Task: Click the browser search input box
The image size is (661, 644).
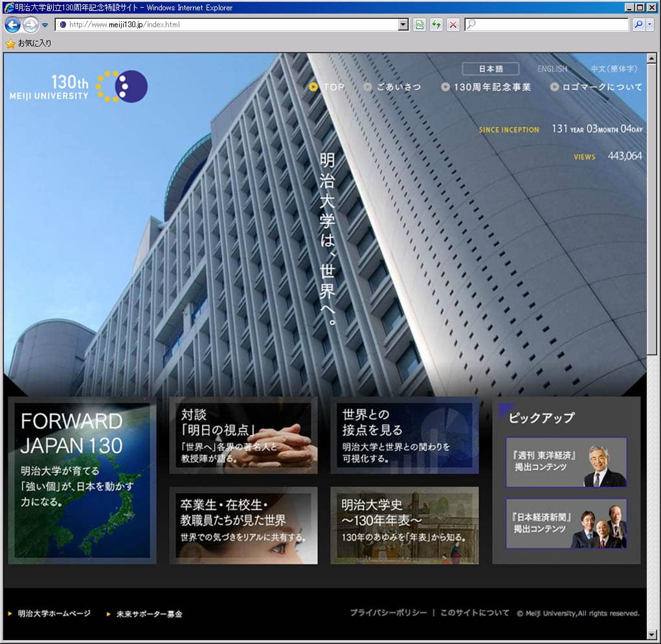Action: tap(546, 25)
